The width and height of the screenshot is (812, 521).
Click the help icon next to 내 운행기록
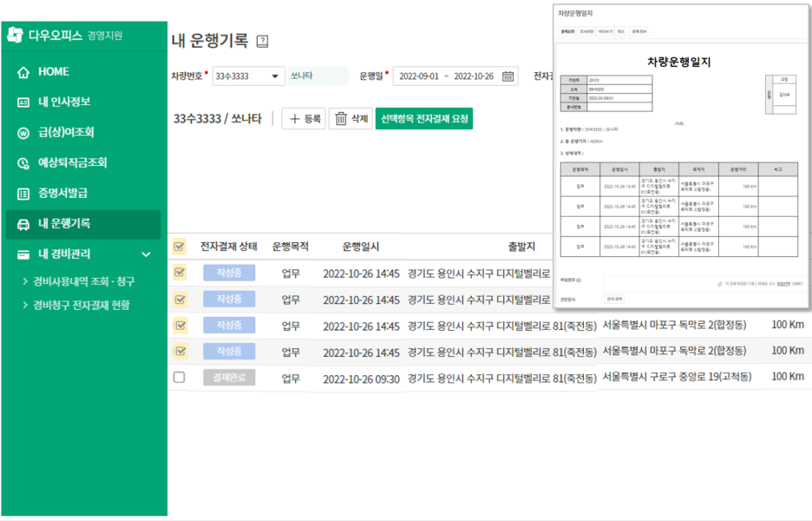pyautogui.click(x=263, y=41)
